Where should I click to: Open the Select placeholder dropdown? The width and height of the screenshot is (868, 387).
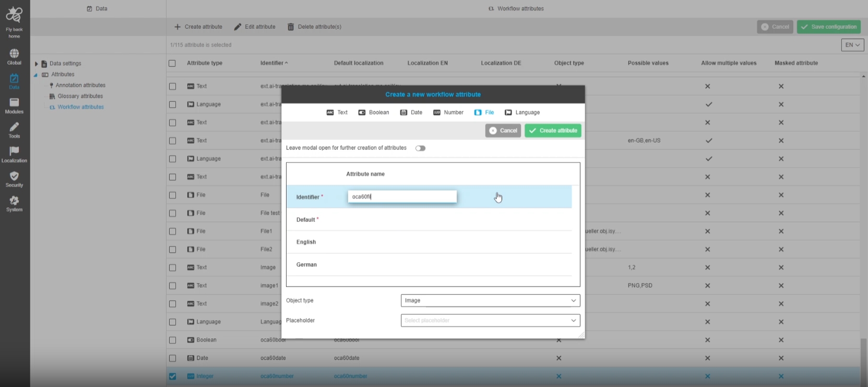point(490,321)
